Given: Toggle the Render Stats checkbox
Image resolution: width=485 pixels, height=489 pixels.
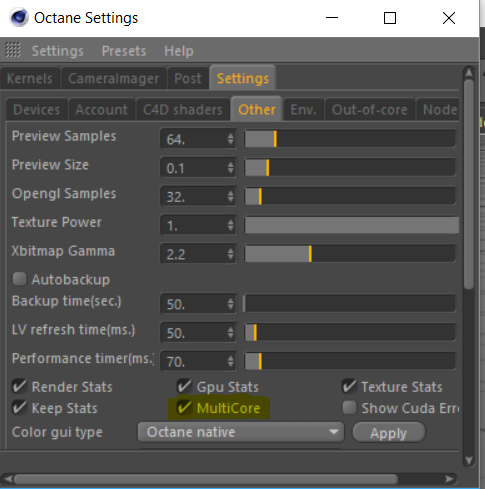Looking at the screenshot, I should [x=19, y=386].
